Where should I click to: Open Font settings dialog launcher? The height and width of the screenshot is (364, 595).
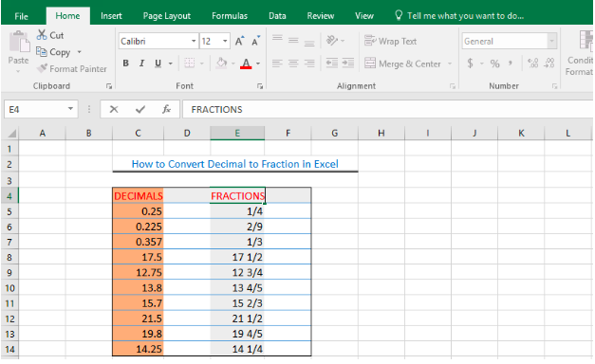260,86
